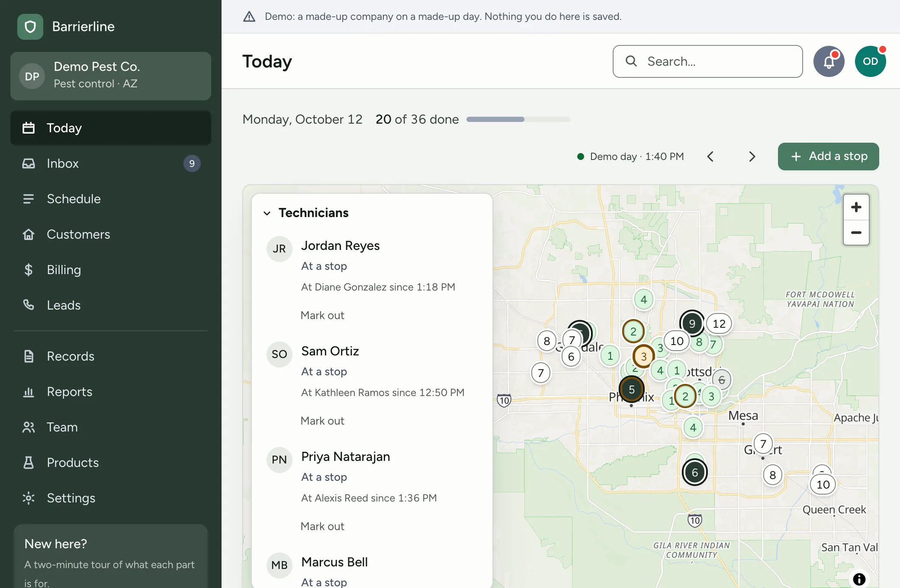Navigate to Customers
This screenshot has height=588, width=900.
coord(111,234)
